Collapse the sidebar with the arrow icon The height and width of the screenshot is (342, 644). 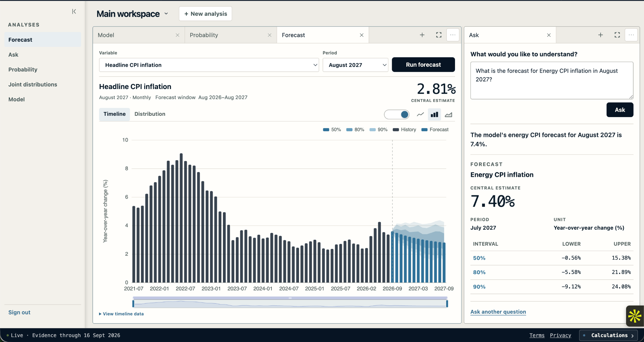pos(74,12)
